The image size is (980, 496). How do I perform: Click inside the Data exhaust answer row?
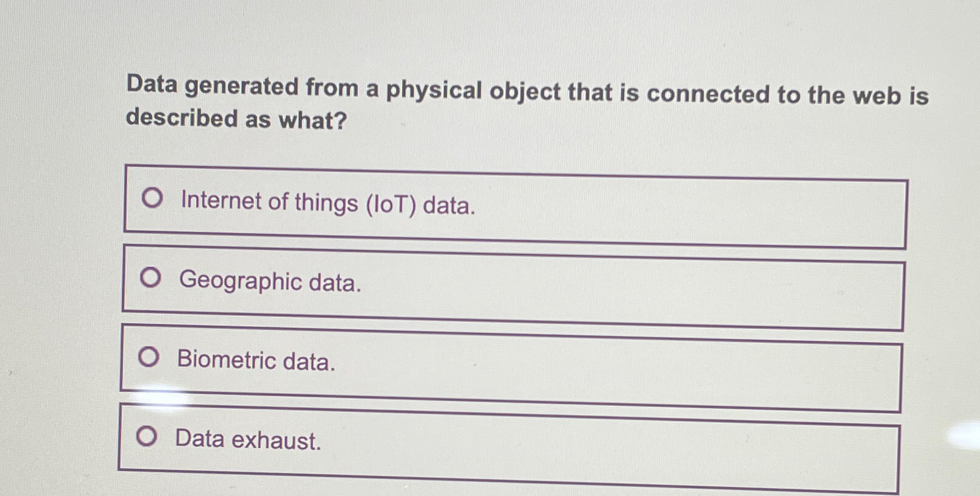(x=509, y=441)
